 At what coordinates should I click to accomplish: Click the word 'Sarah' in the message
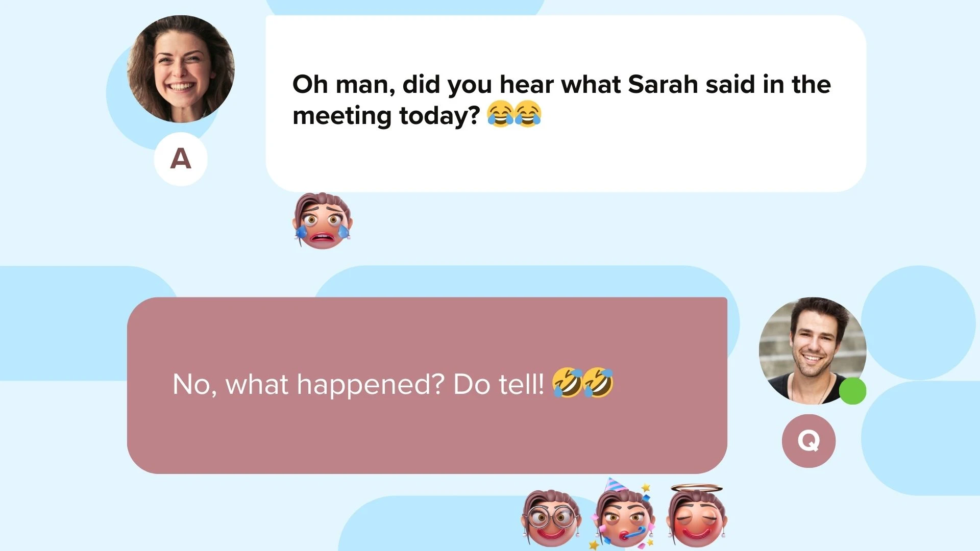[663, 84]
